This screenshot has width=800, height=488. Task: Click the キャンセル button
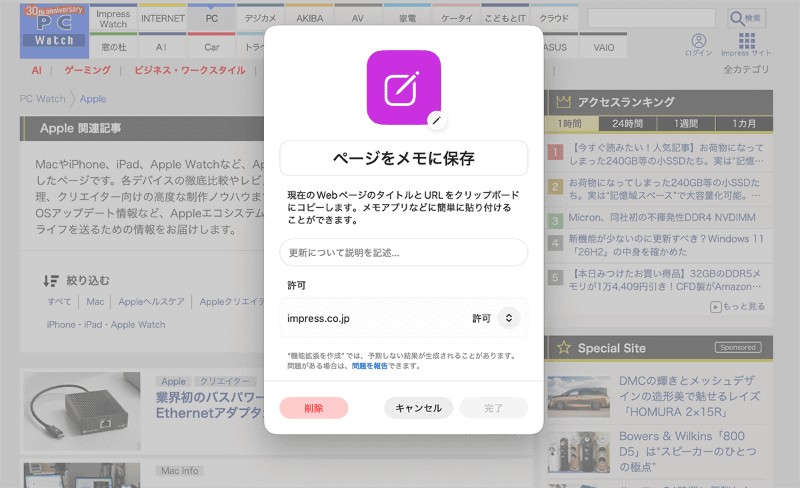[x=418, y=408]
